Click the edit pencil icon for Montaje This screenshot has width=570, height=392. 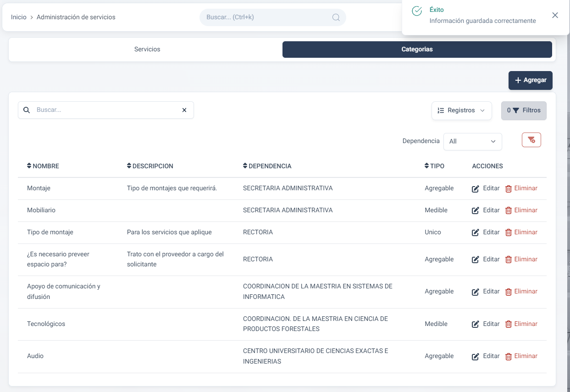click(476, 188)
